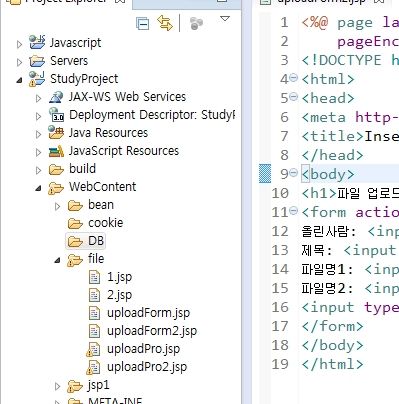Open the Project Explorer View Menu triangle
This screenshot has height=404, width=399.
(225, 19)
